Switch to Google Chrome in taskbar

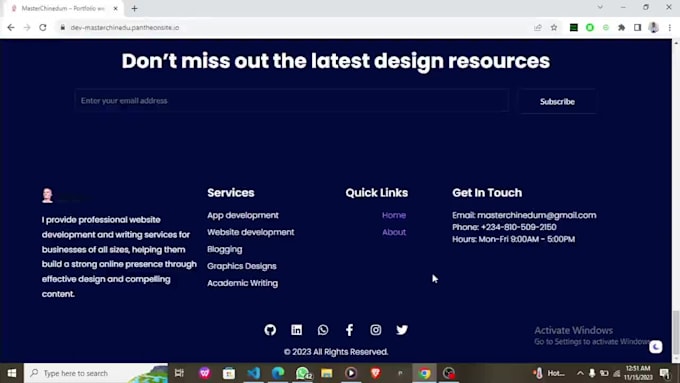click(425, 373)
